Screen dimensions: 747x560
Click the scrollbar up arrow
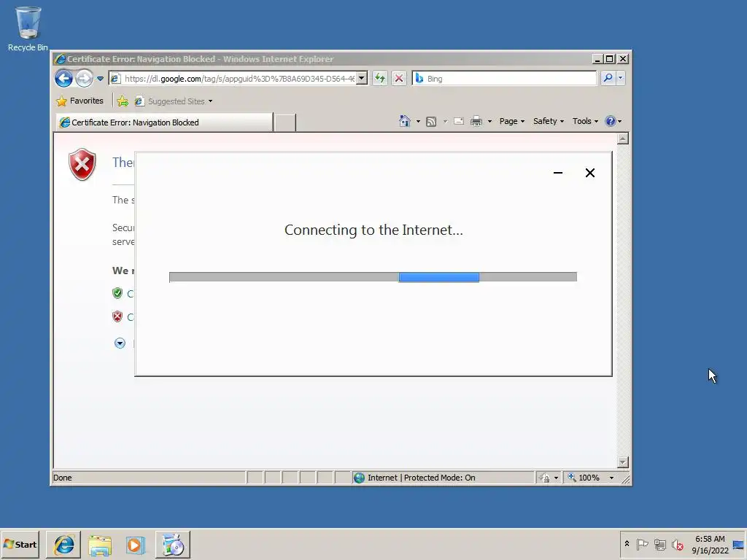click(623, 139)
